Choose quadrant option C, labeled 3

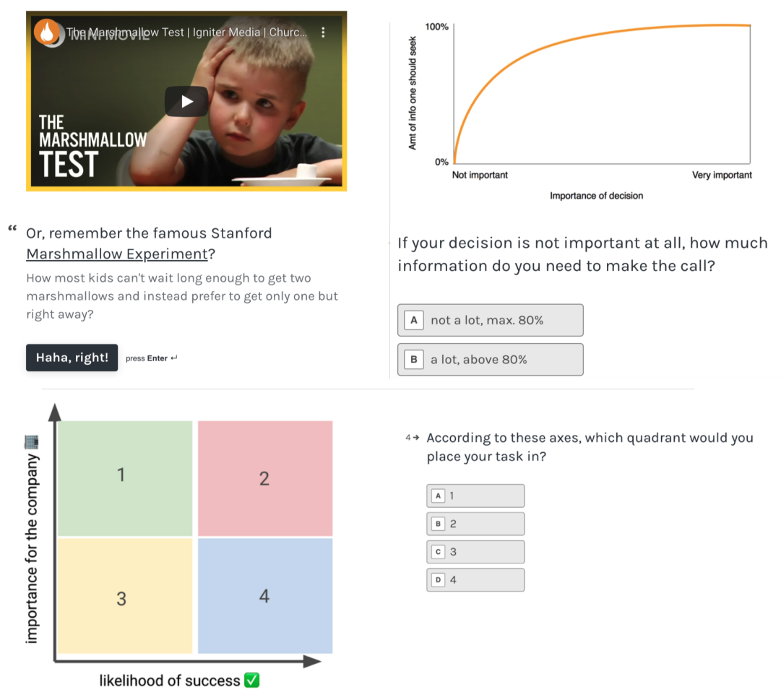point(475,552)
